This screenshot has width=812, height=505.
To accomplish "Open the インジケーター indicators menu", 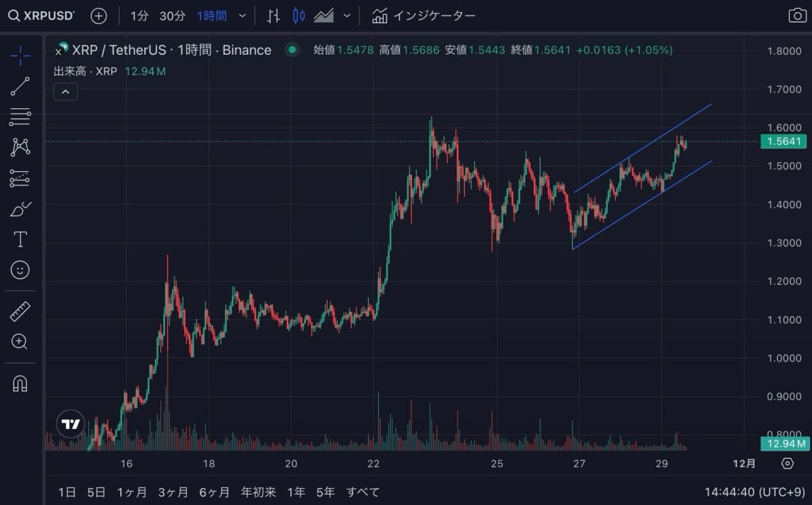I will (424, 16).
